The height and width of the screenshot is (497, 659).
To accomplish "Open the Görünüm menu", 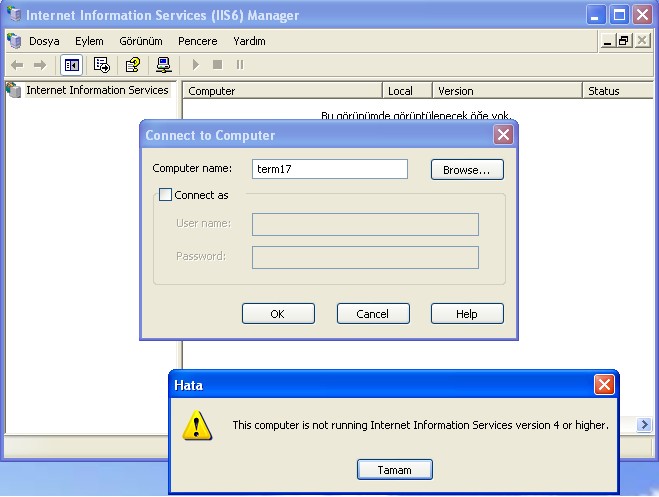I will click(141, 41).
